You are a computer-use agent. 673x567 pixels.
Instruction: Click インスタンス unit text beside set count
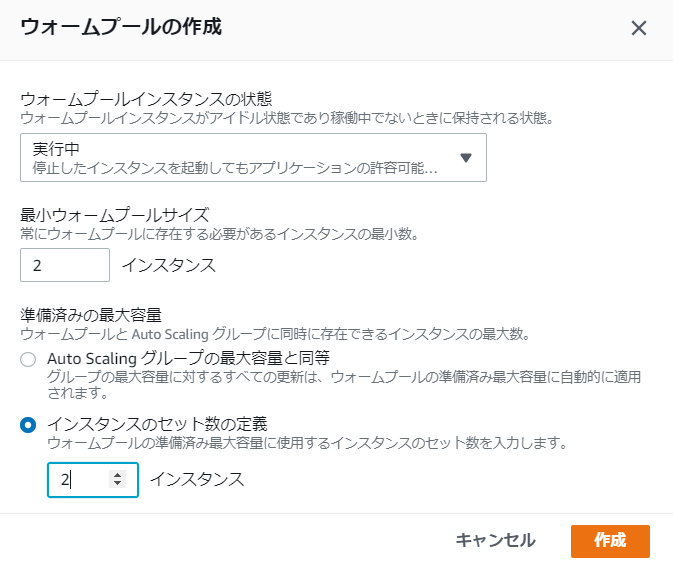click(197, 479)
